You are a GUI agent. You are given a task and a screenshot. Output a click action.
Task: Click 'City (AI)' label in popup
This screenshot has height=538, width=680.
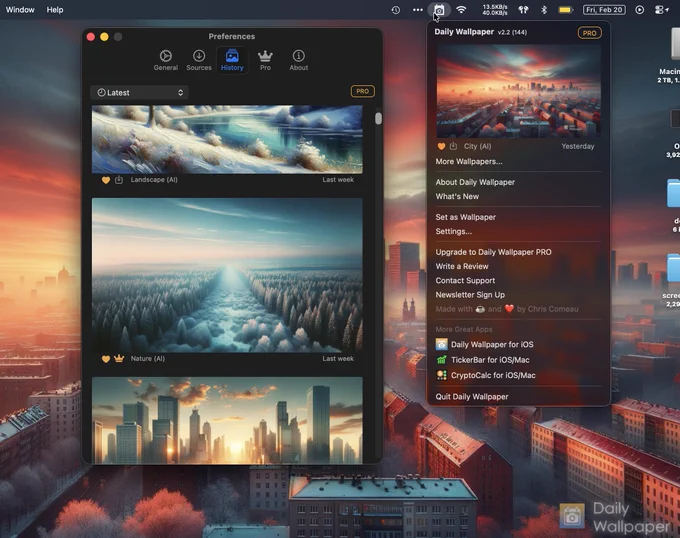477,147
